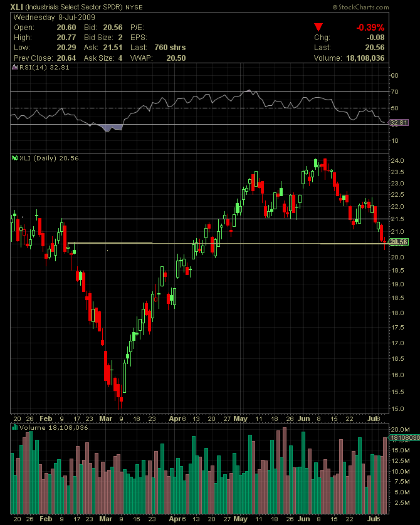
Task: Click the 12.5M volume axis label
Action: click(x=400, y=460)
